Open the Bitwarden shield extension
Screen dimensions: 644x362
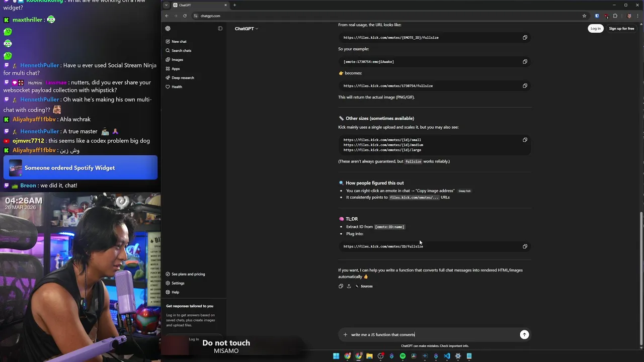tap(597, 16)
